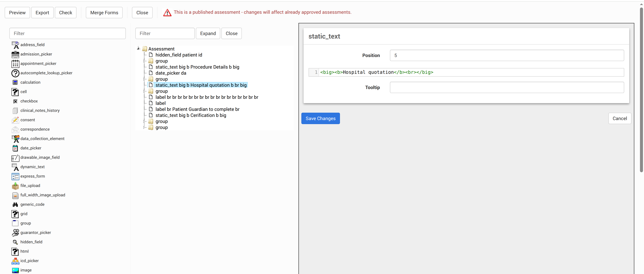Click the guarantor_picker handshake icon
Screen dimensions: 644x274
[15, 233]
